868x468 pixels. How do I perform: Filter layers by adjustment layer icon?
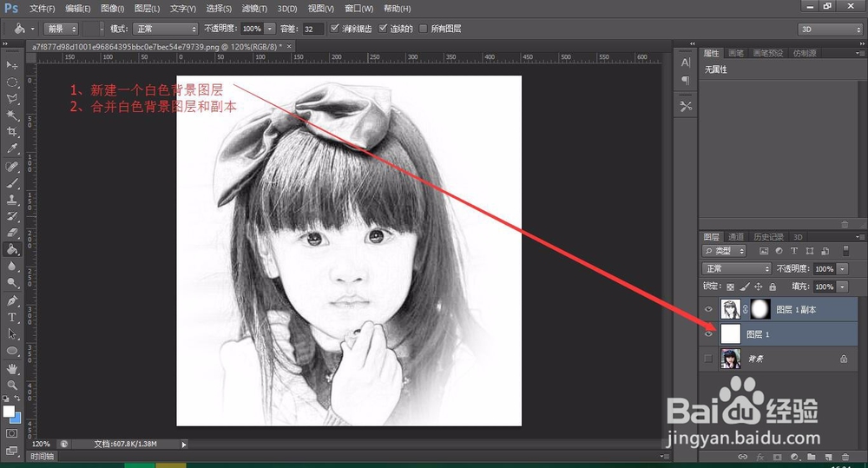(779, 251)
